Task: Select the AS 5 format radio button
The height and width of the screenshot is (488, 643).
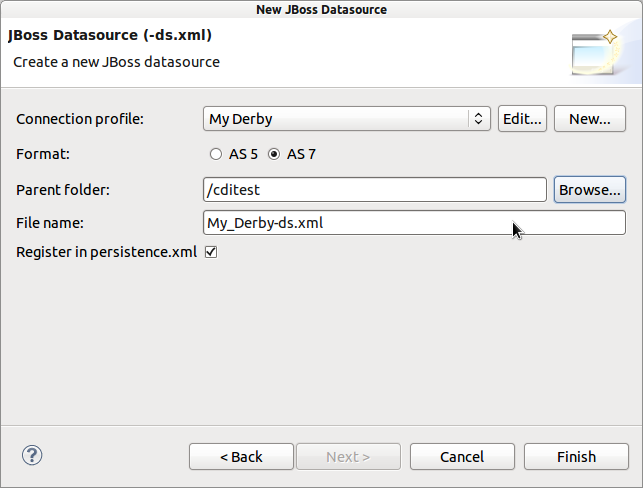Action: 216,154
